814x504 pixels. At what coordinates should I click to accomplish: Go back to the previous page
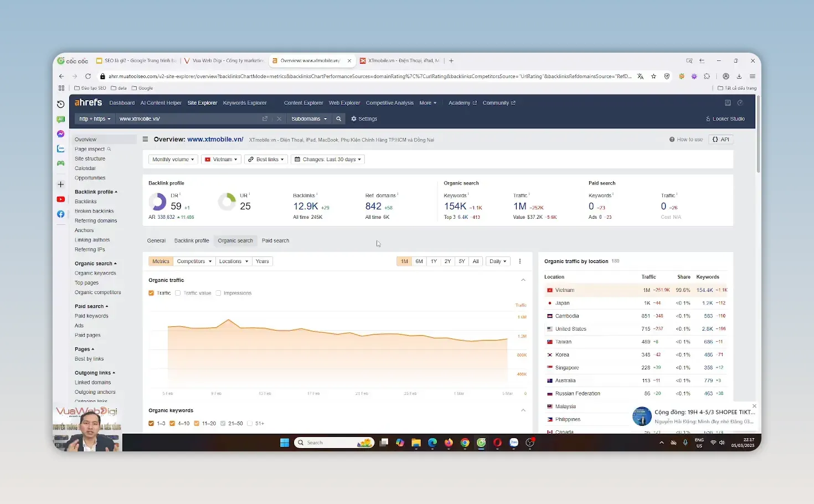(61, 76)
